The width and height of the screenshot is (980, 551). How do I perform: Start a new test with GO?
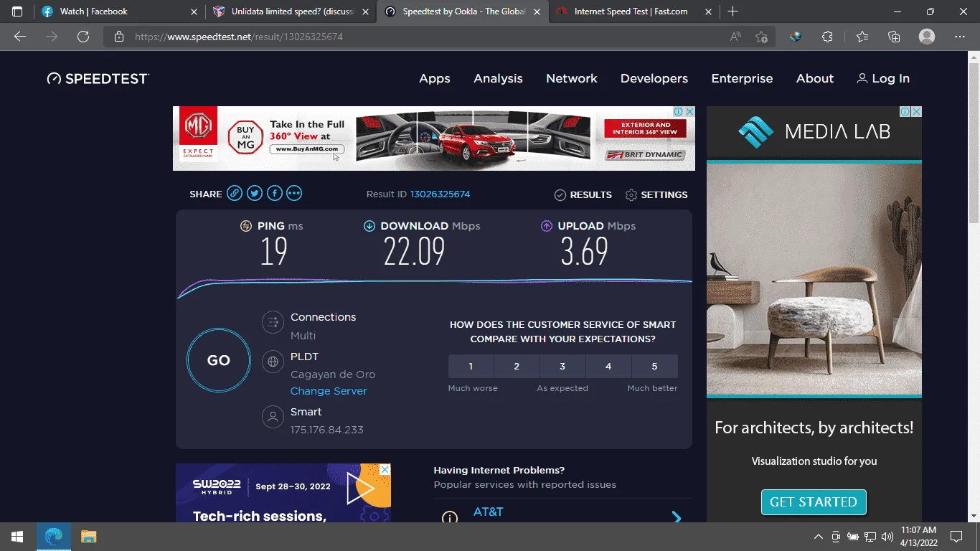click(219, 361)
